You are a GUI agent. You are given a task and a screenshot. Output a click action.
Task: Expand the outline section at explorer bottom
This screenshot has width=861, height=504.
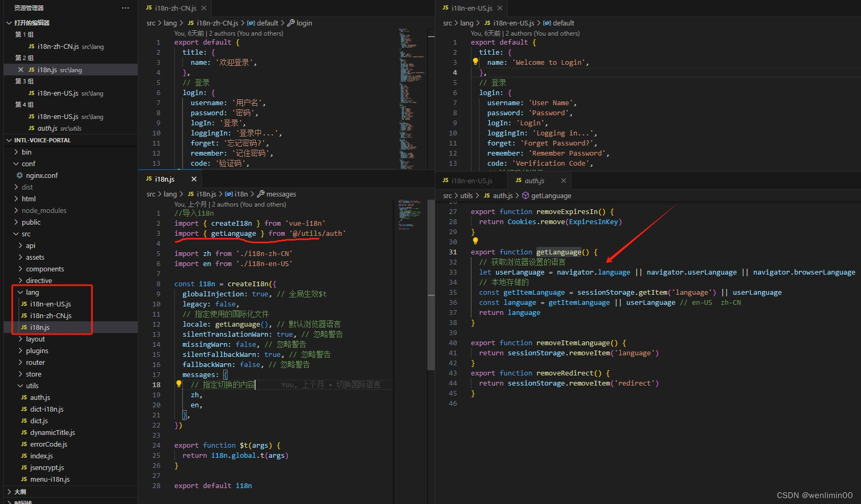pyautogui.click(x=9, y=492)
